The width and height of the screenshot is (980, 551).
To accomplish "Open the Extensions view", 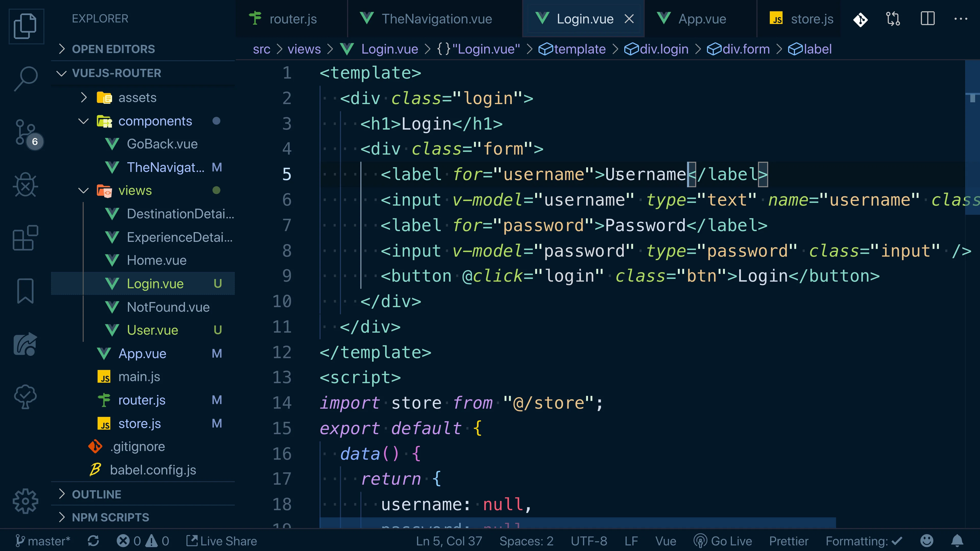I will (x=26, y=238).
